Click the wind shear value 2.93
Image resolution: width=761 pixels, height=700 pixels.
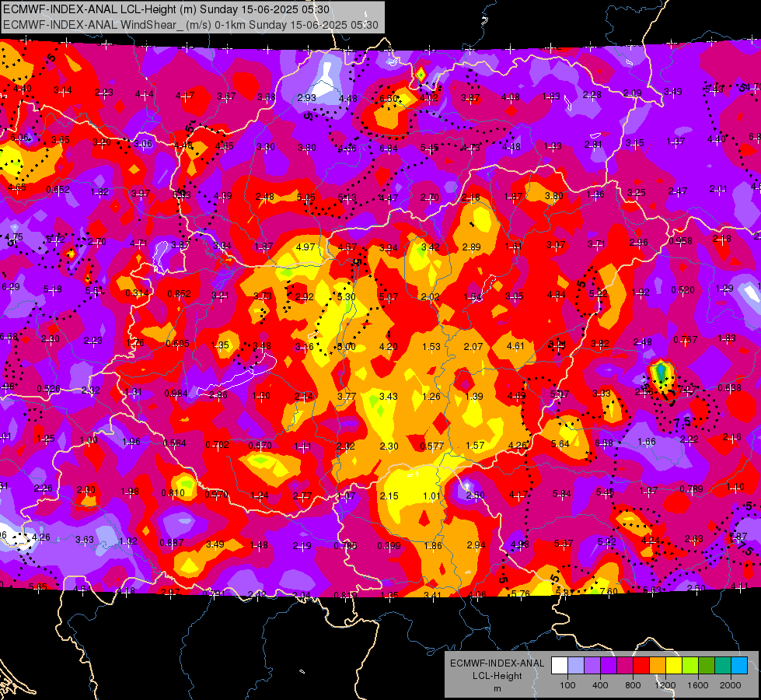click(307, 98)
